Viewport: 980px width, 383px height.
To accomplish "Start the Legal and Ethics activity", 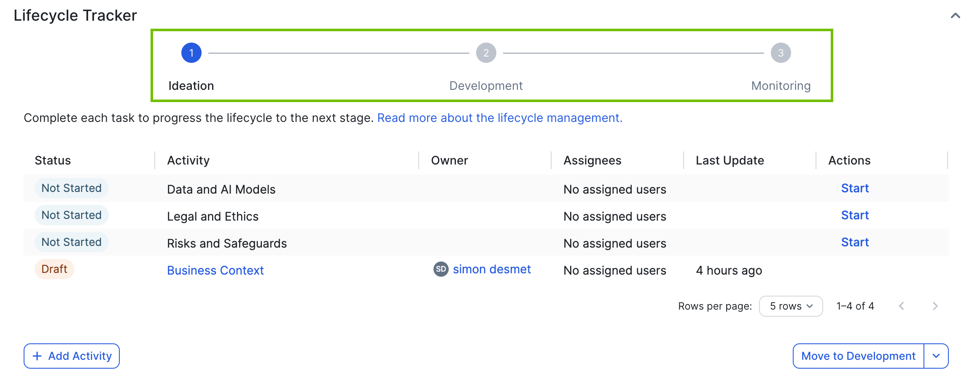I will (855, 216).
